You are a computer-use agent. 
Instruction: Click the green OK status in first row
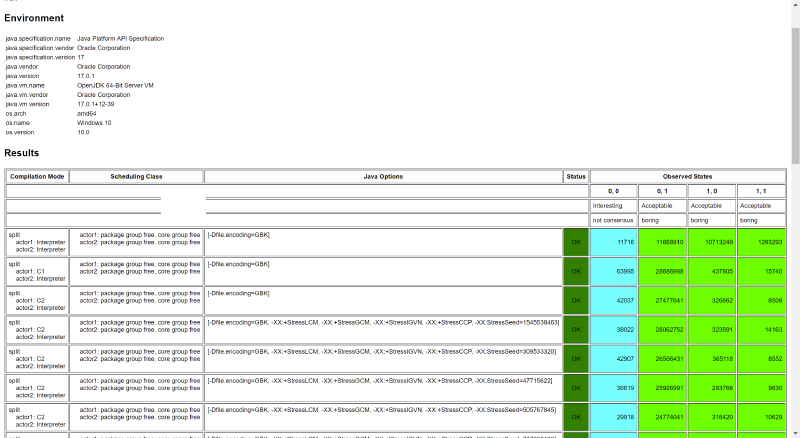tap(576, 242)
